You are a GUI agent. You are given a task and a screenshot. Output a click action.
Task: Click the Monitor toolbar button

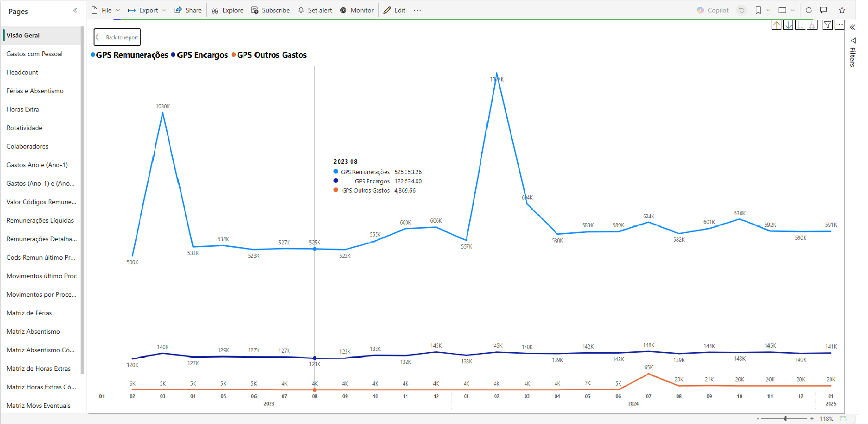(x=357, y=10)
